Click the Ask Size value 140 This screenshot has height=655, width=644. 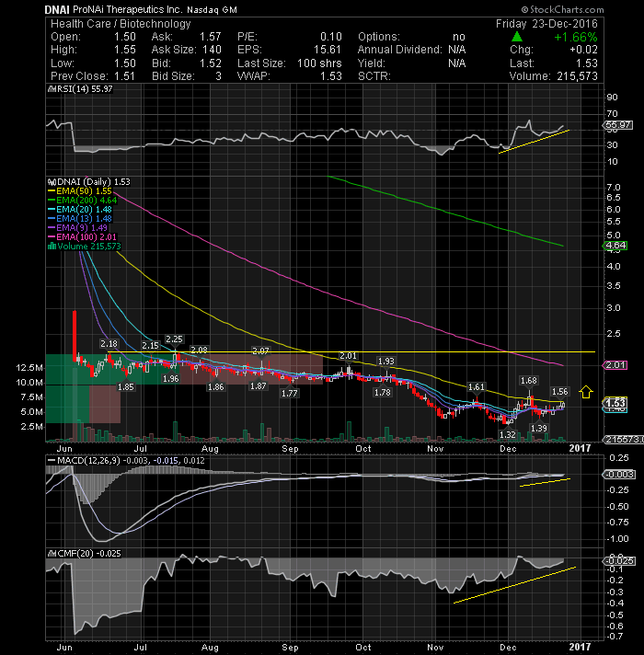(x=212, y=50)
